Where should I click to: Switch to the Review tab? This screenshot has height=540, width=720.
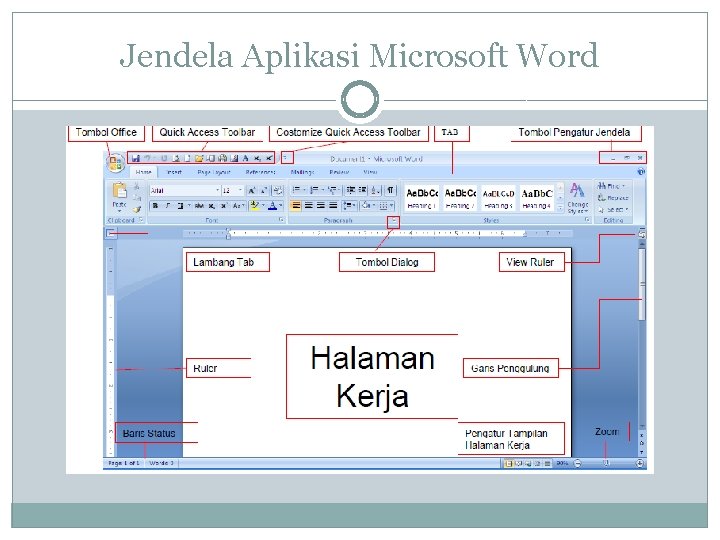pyautogui.click(x=339, y=172)
